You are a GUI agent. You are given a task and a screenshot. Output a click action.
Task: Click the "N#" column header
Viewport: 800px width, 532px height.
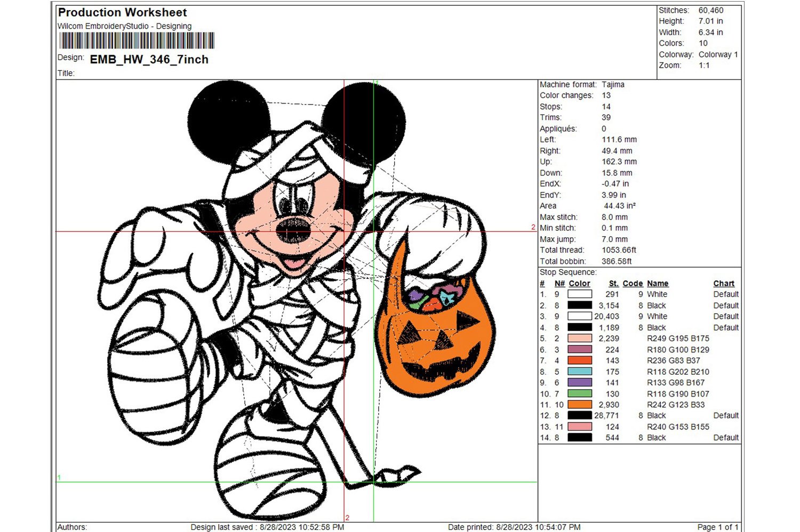coord(559,284)
